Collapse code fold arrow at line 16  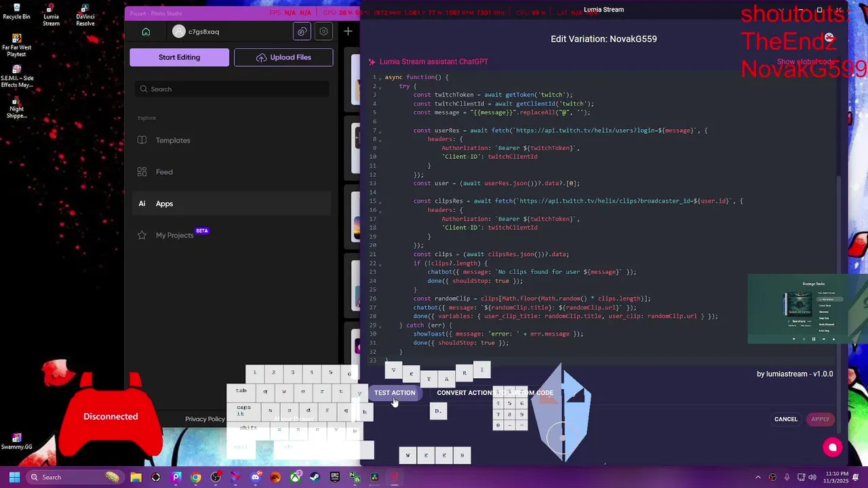pyautogui.click(x=380, y=210)
